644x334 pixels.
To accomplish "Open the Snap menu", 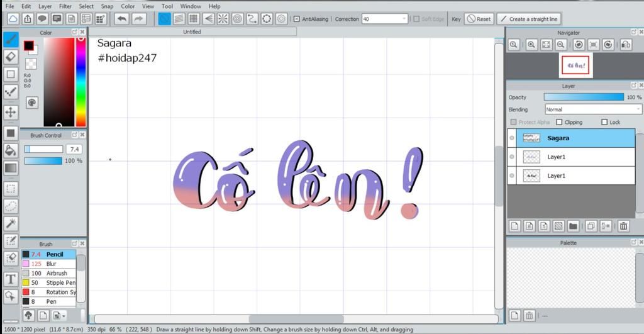I will 107,6.
